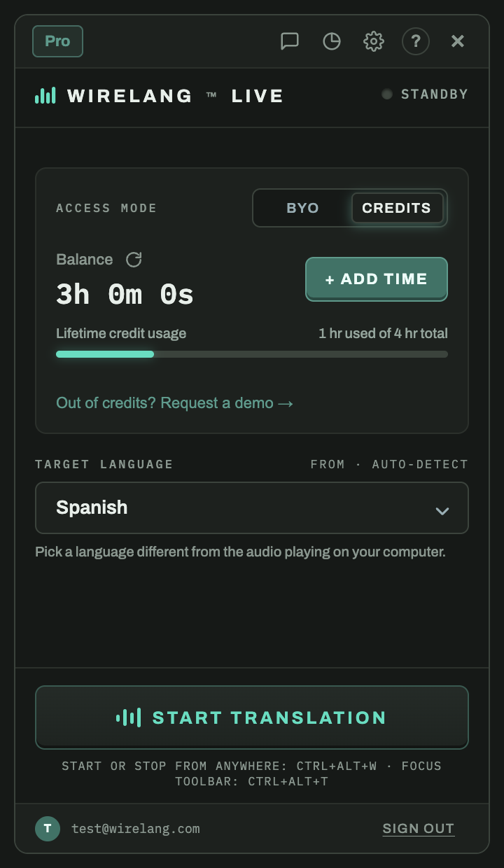Click the T user avatar
Viewport: 504px width, 868px height.
(x=48, y=829)
